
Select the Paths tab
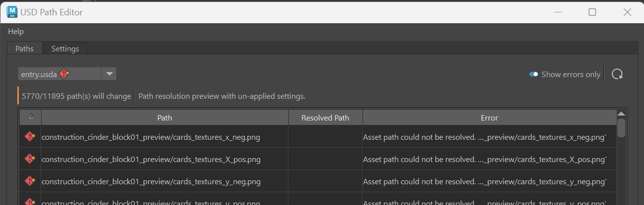coord(25,48)
